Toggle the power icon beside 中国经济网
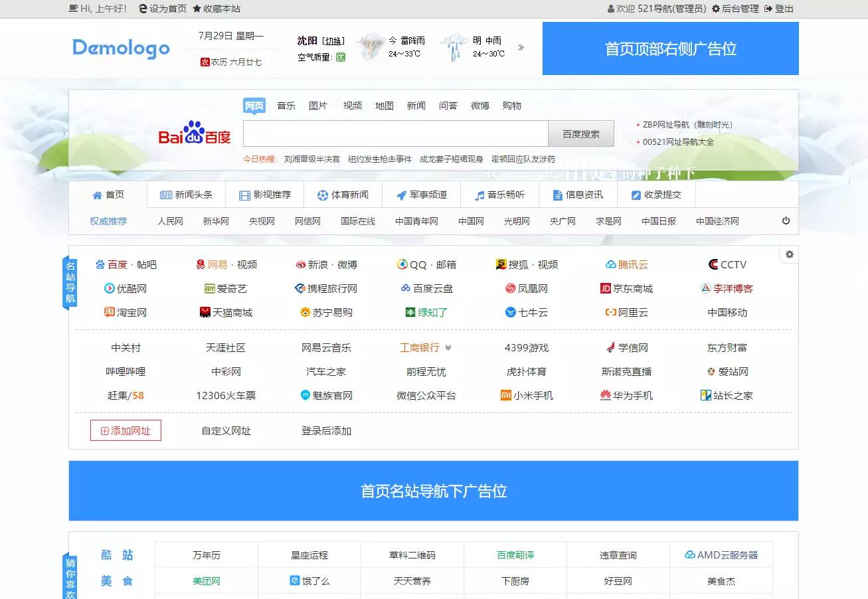The image size is (868, 599). 785,221
